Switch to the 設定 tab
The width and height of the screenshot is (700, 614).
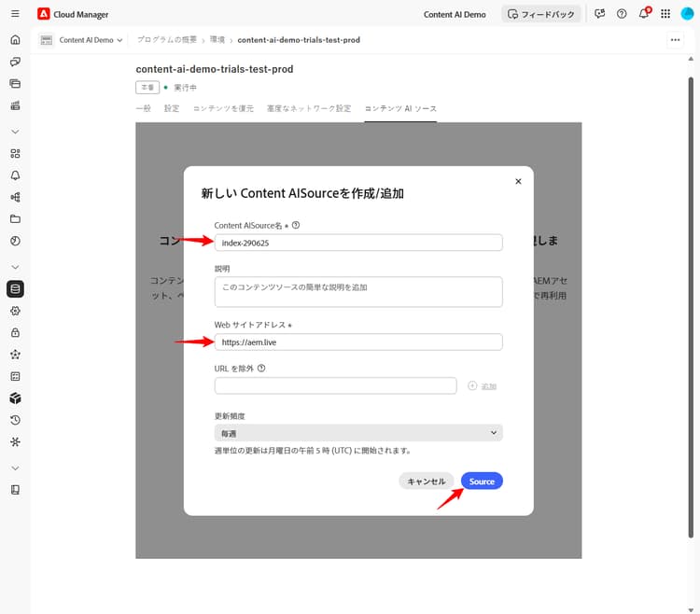(172, 108)
